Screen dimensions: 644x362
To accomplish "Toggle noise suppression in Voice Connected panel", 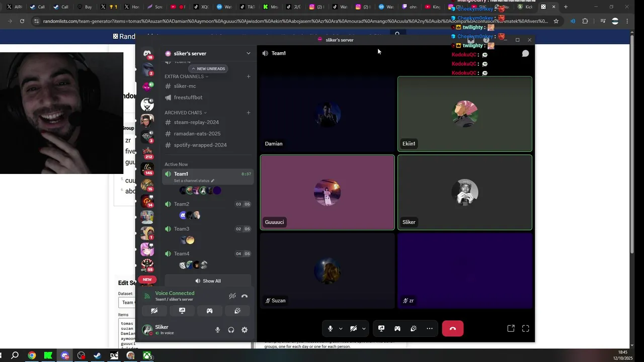I will pyautogui.click(x=232, y=296).
